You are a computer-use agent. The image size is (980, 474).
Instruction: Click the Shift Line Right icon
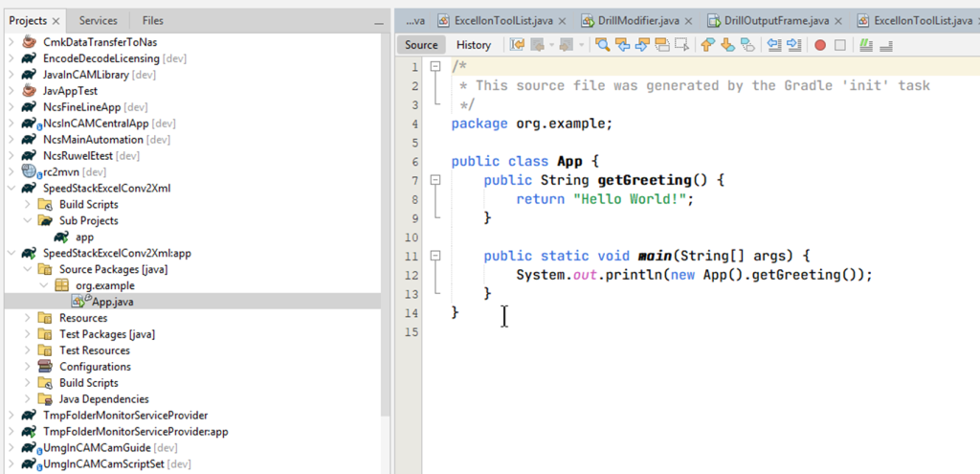[793, 45]
